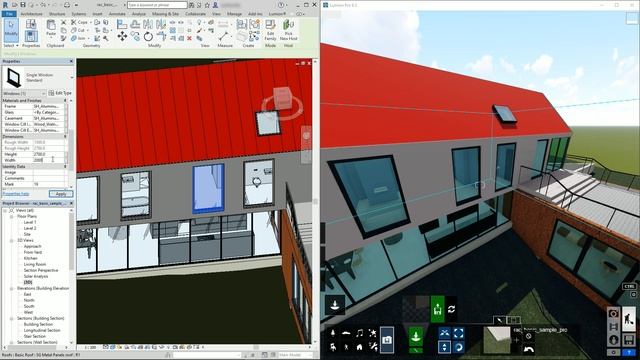Collapse the Dimensions properties section

(x=65, y=136)
